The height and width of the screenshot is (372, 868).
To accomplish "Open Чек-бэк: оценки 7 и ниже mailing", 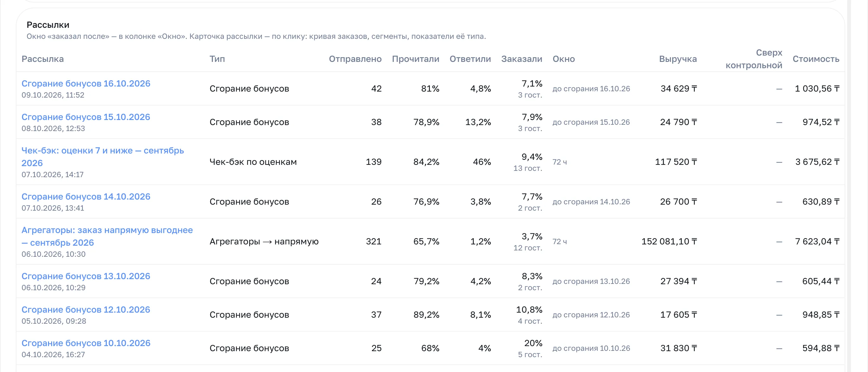I will click(103, 157).
